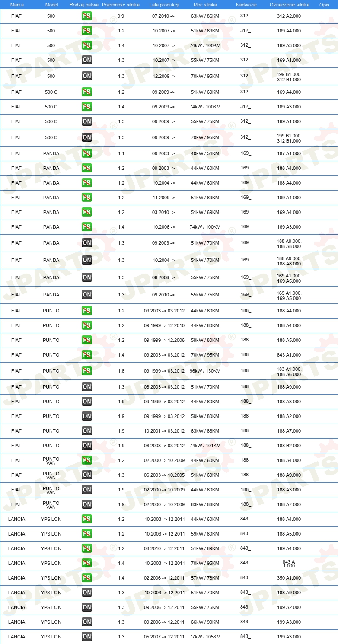Screen dimensions: 338x644
Task: Click engine code 188 B2.000
Action: pos(289,446)
